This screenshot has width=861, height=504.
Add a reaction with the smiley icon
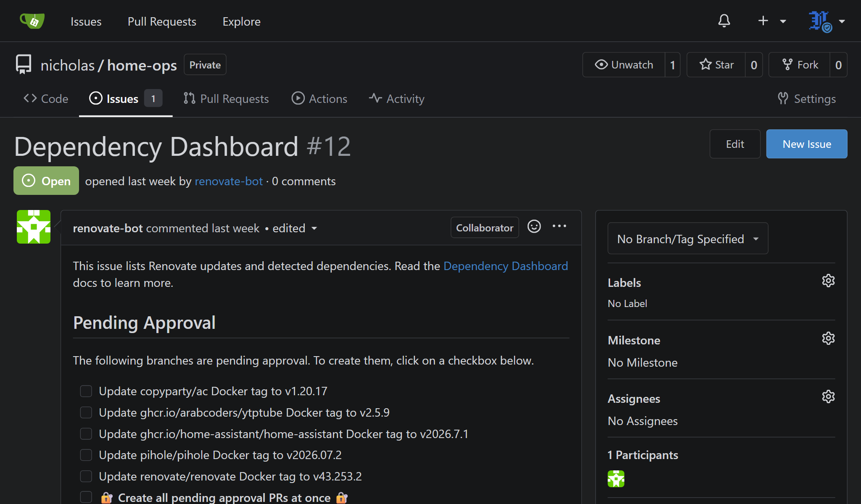tap(534, 227)
